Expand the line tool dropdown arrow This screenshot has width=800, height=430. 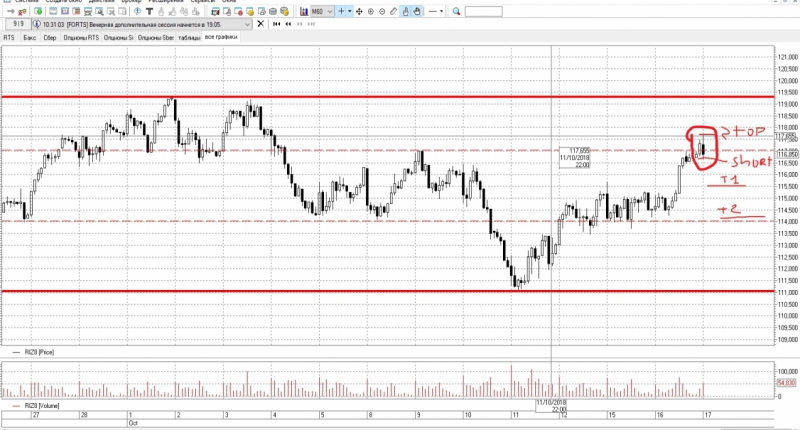tap(441, 11)
